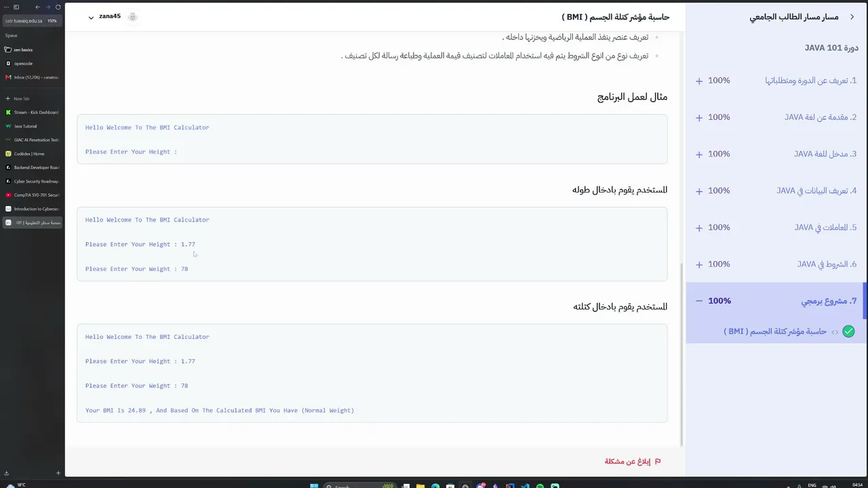This screenshot has width=868, height=488.
Task: Switch to Backend Developer Roadmap tab
Action: click(33, 167)
